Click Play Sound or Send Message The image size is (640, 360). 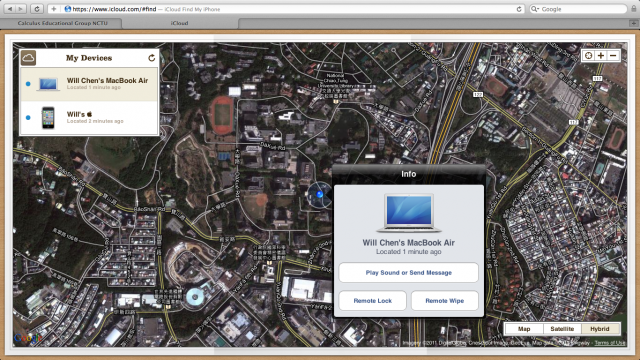point(409,273)
